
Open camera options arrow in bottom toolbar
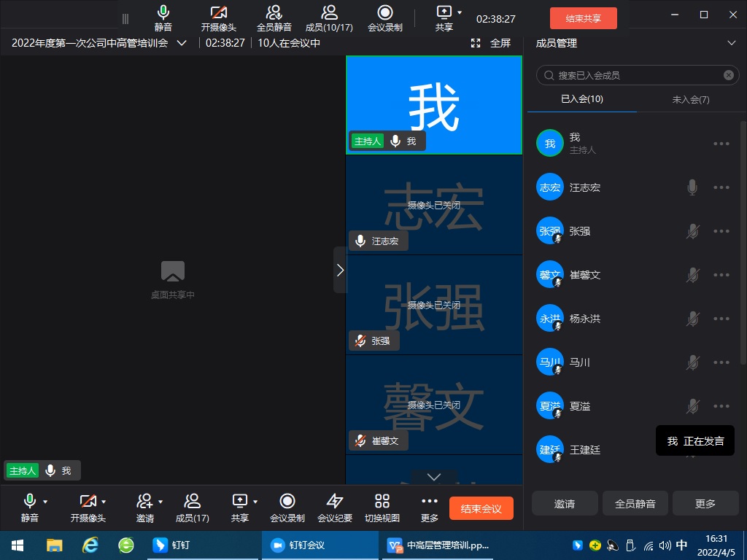click(104, 502)
